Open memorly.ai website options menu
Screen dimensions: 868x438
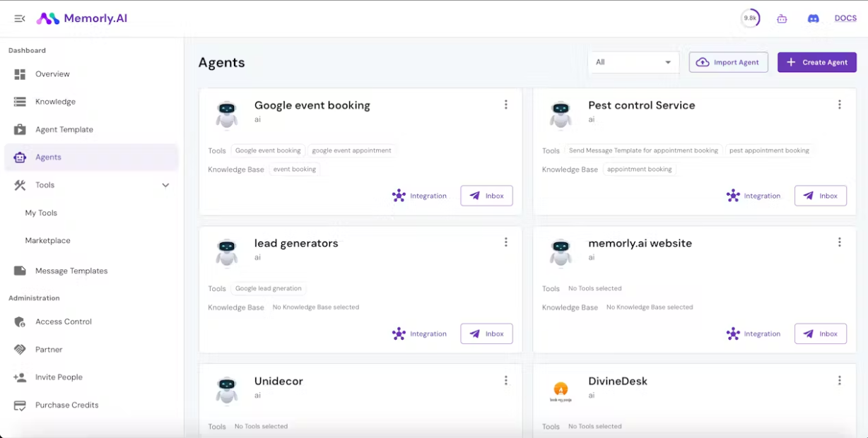(x=840, y=242)
